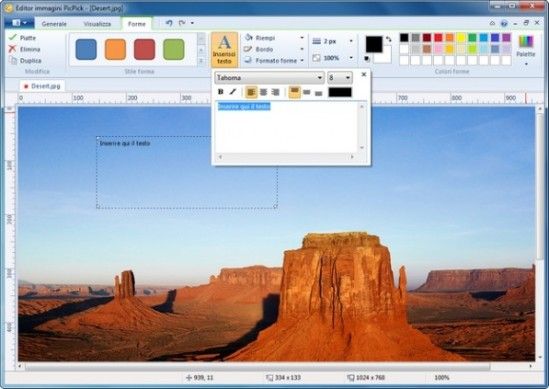This screenshot has width=549, height=389.
Task: Click the Inserisci testo tool icon
Action: pyautogui.click(x=224, y=42)
